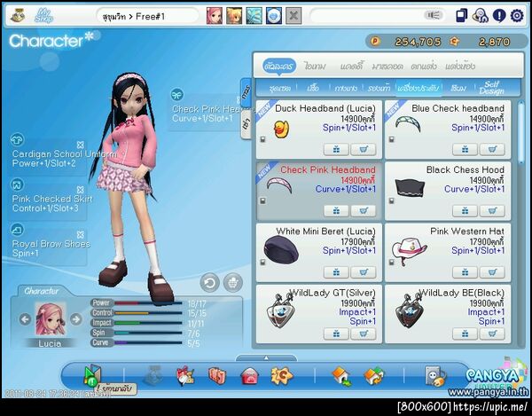This screenshot has width=532, height=416.
Task: Add Black Chess Hood to cart
Action: [x=492, y=211]
